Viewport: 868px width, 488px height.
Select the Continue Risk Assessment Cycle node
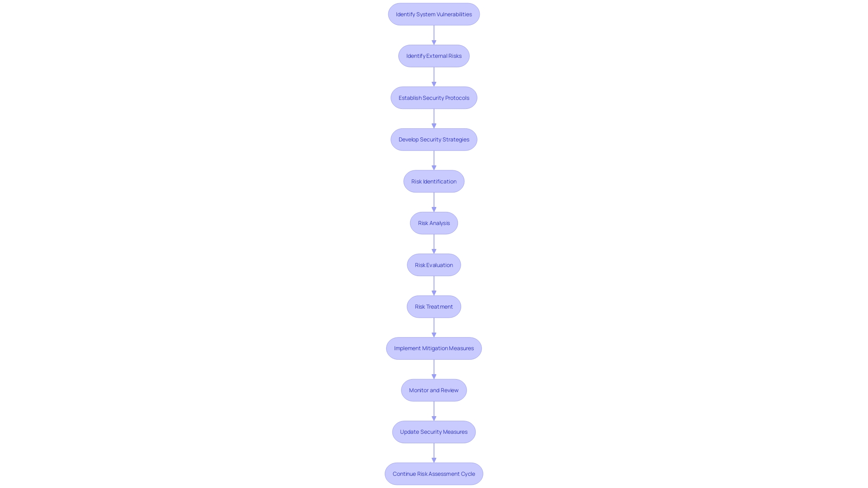click(x=434, y=474)
